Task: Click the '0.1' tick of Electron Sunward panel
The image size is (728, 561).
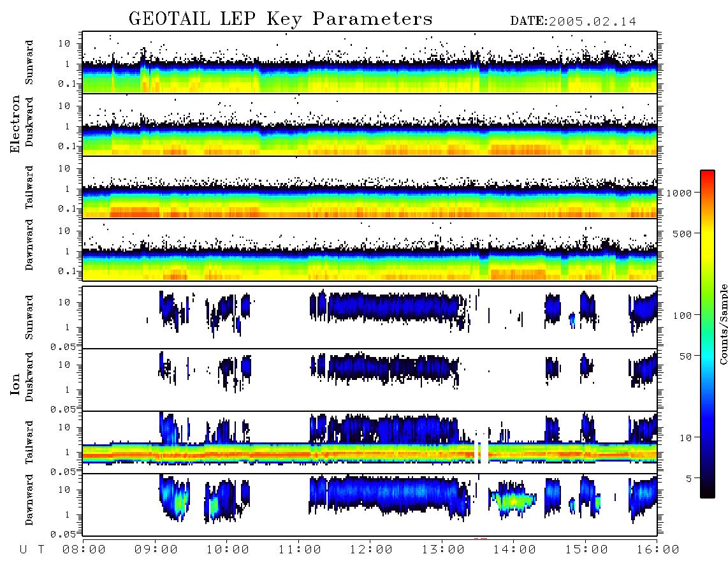Action: [x=67, y=84]
